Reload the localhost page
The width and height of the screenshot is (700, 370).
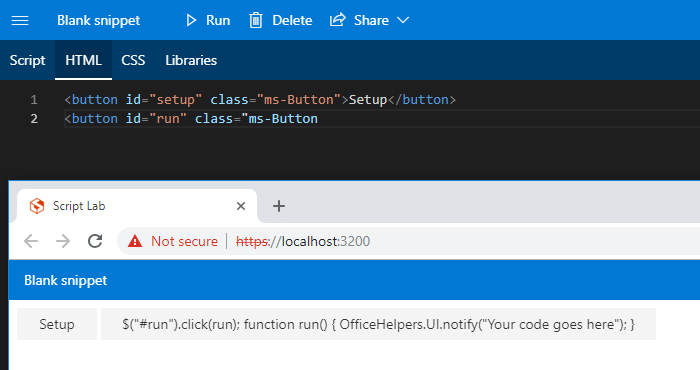(x=95, y=241)
